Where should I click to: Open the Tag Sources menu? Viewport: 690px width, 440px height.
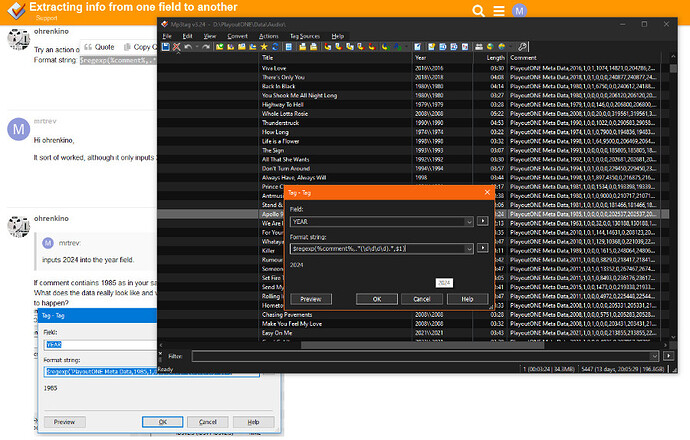pyautogui.click(x=305, y=36)
